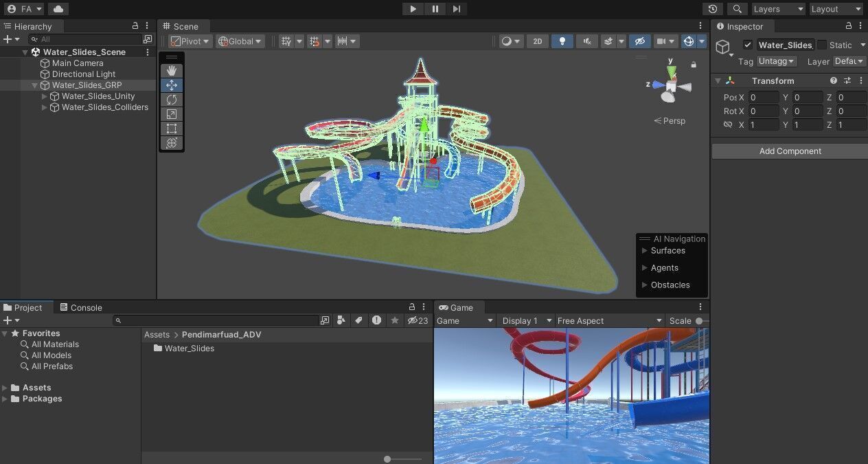Select the Rotate tool
The image size is (868, 464).
pyautogui.click(x=172, y=100)
